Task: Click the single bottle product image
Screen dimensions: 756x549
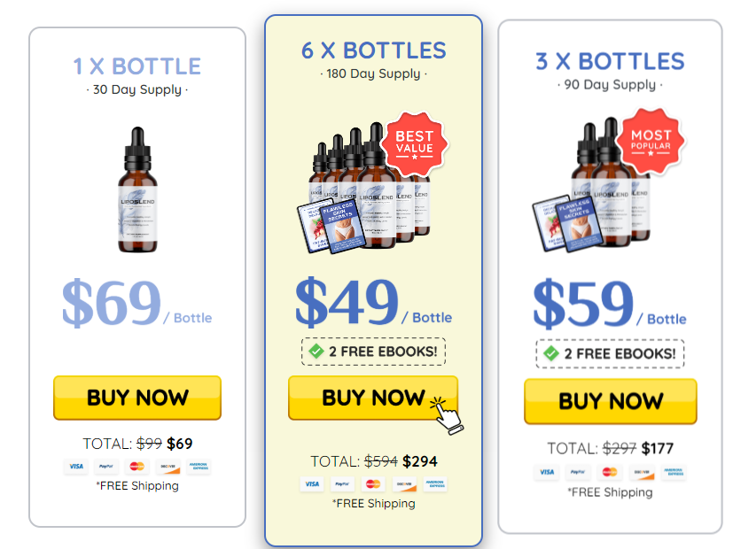Action: [x=138, y=189]
